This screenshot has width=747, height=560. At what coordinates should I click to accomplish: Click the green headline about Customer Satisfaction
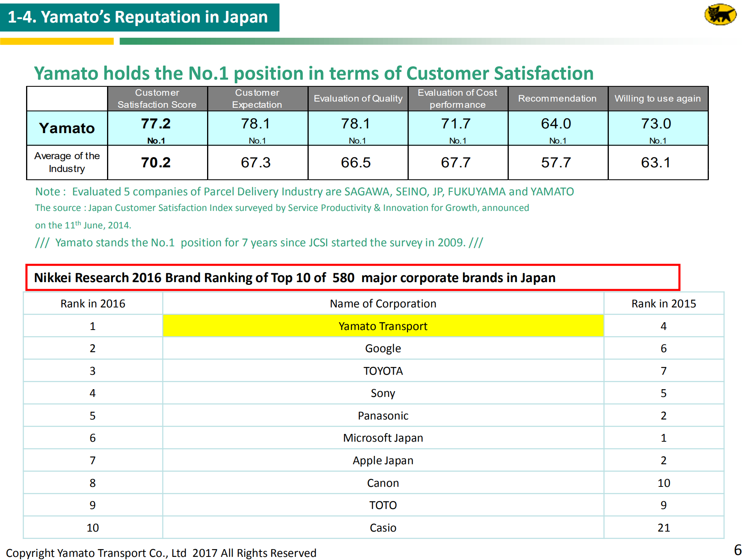[313, 73]
